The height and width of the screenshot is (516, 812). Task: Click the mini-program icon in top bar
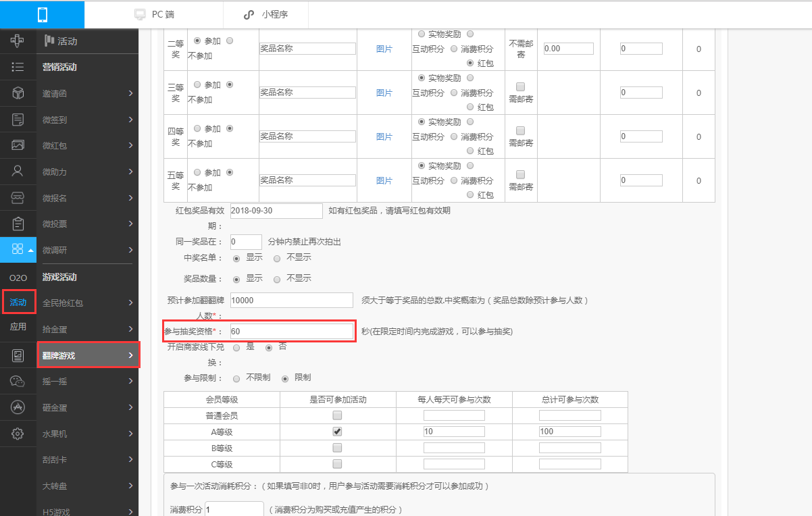click(249, 14)
